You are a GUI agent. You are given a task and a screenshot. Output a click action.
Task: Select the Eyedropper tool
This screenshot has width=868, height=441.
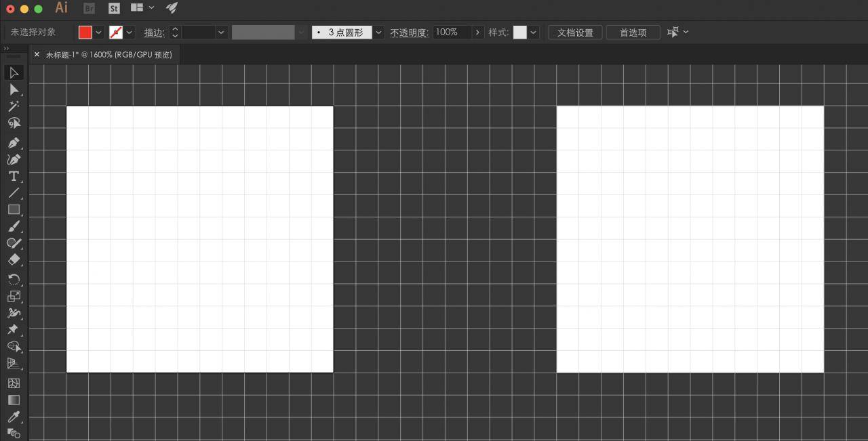point(14,417)
